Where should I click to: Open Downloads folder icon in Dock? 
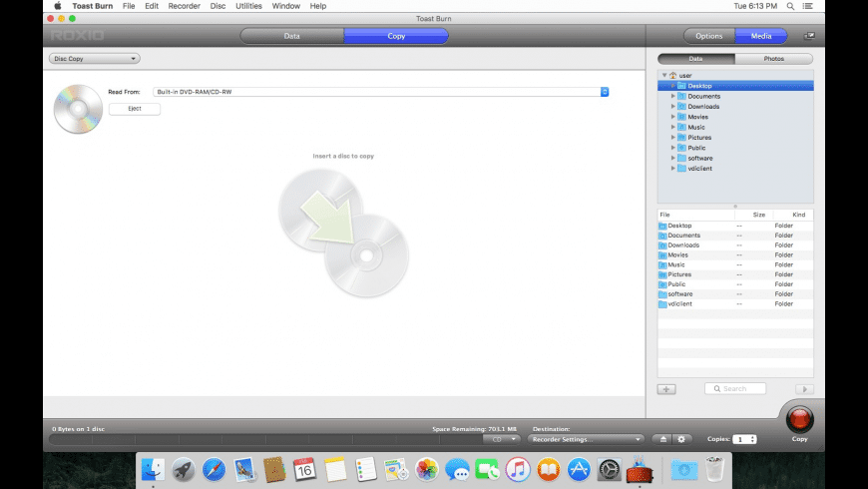click(x=684, y=470)
